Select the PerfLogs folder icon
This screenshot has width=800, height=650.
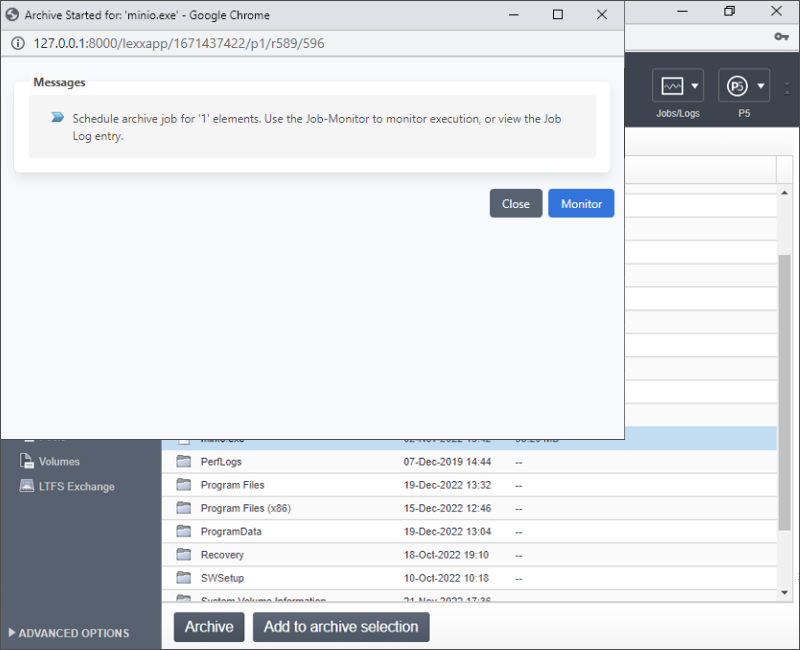(x=184, y=462)
